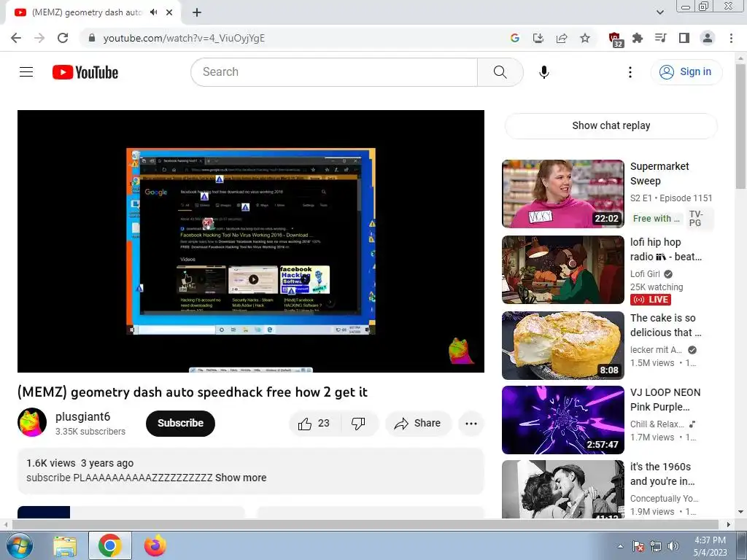Show hidden tray icons arrow
This screenshot has width=747, height=560.
point(620,546)
